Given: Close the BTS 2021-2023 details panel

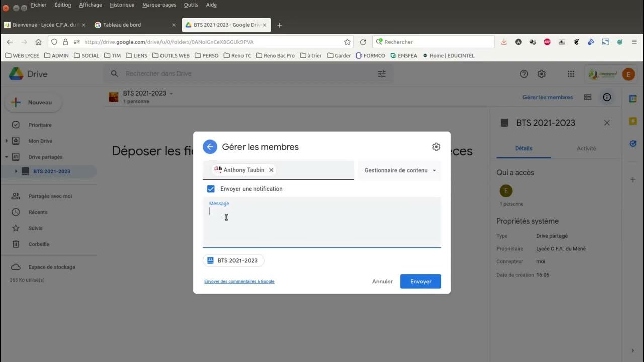Looking at the screenshot, I should click(x=607, y=123).
